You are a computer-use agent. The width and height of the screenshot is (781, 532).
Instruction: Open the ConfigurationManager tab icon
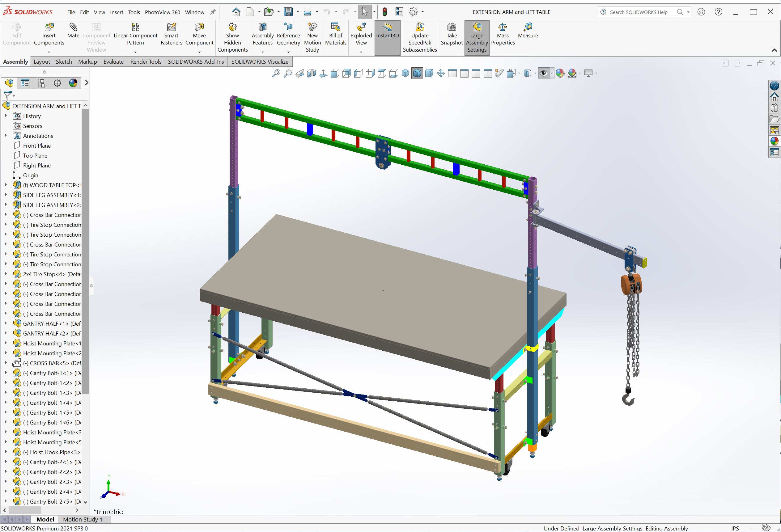[41, 83]
